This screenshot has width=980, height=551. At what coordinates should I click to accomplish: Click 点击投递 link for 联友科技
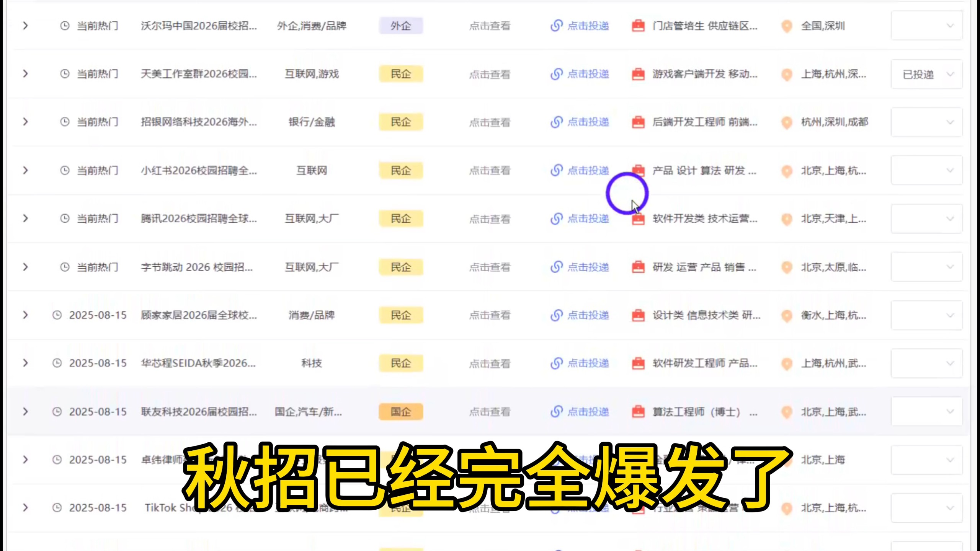pos(580,412)
